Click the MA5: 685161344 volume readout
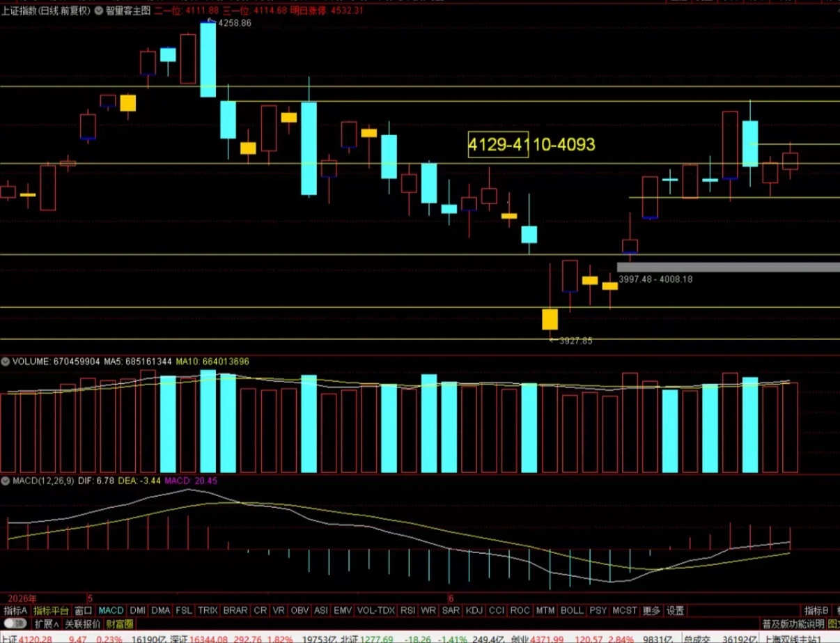Image resolution: width=840 pixels, height=643 pixels. tap(138, 362)
